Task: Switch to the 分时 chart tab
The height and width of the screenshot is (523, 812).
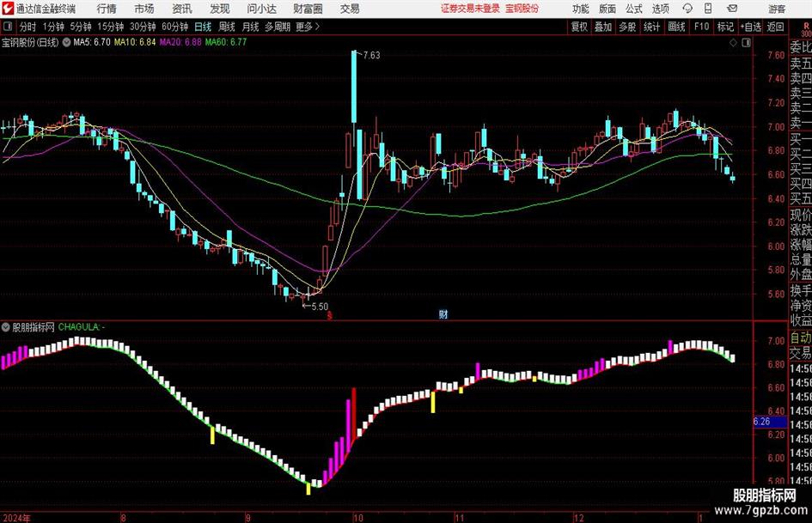Action: pos(27,27)
